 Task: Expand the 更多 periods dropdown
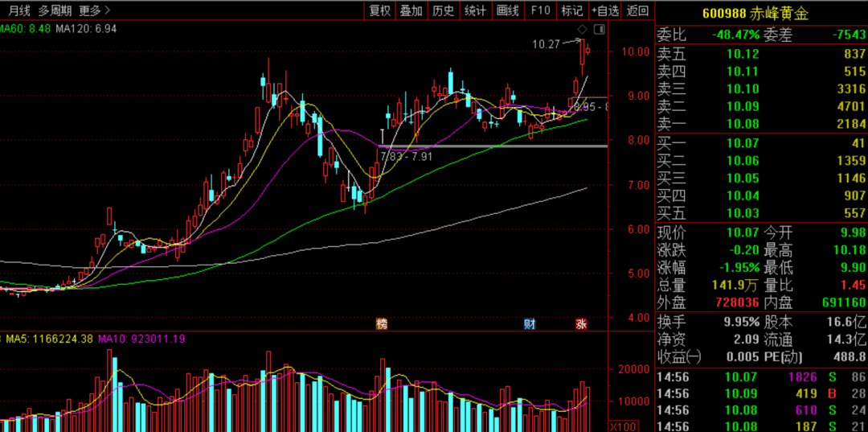tap(95, 10)
